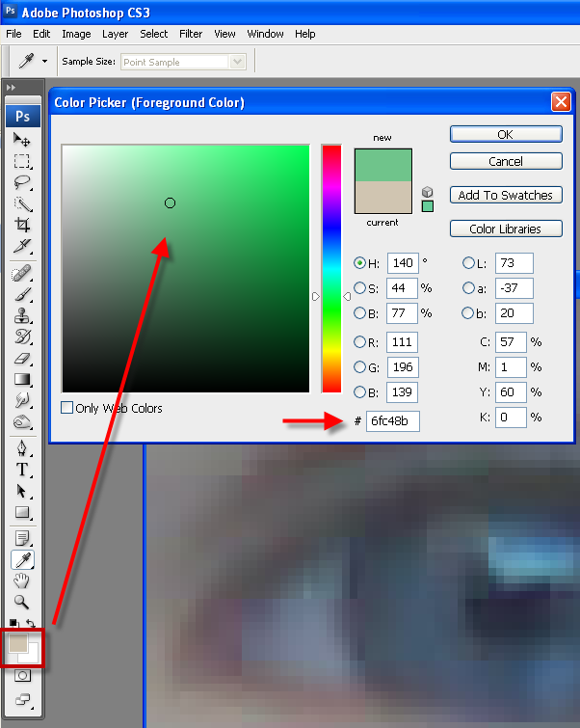Enable Only Web Colors checkbox
Screen dimensions: 580x728
(66, 408)
